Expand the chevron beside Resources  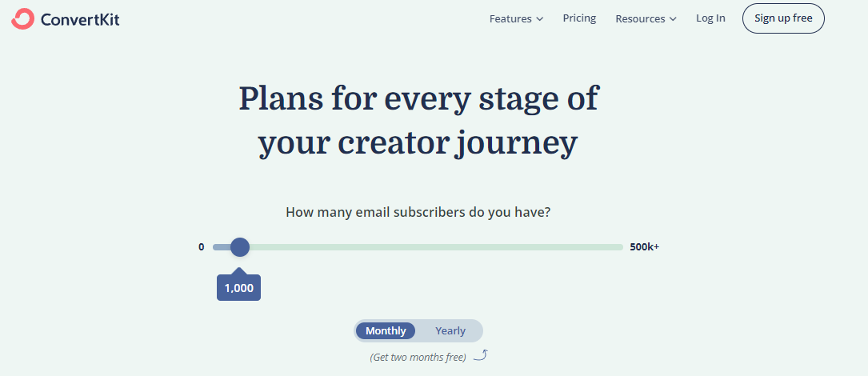coord(673,19)
